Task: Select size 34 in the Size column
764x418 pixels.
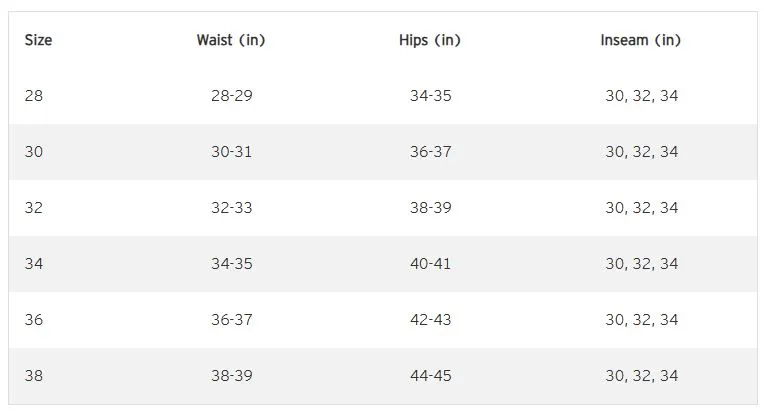Action: click(x=34, y=264)
